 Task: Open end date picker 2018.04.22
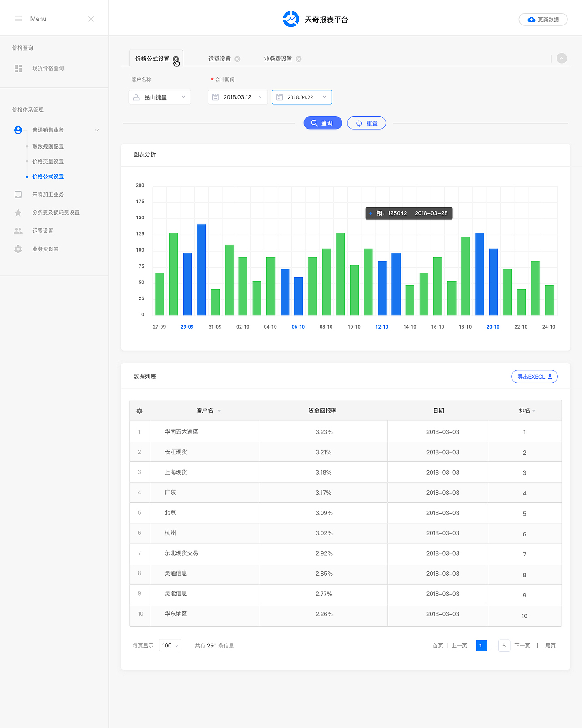(302, 97)
